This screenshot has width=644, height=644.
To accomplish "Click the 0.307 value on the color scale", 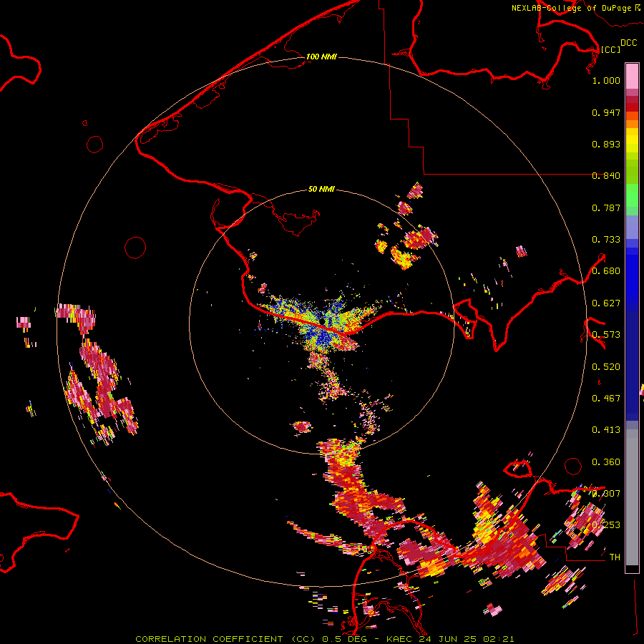I will 606,494.
